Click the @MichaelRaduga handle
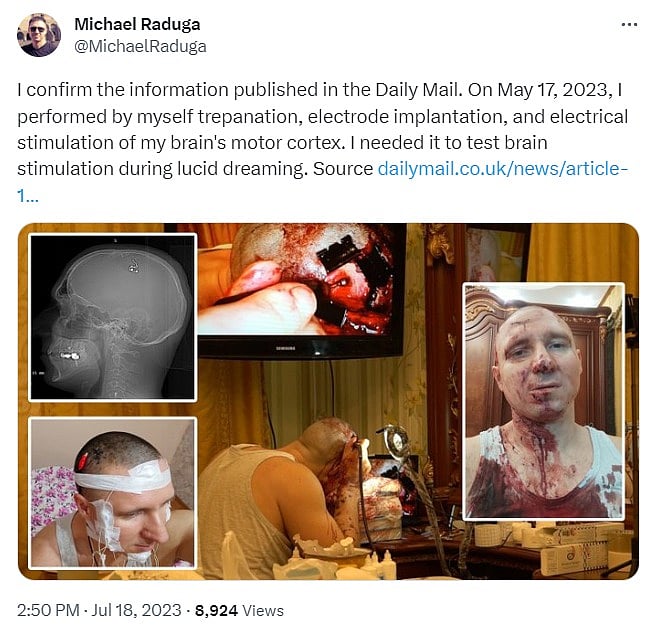This screenshot has height=631, width=657. (140, 46)
